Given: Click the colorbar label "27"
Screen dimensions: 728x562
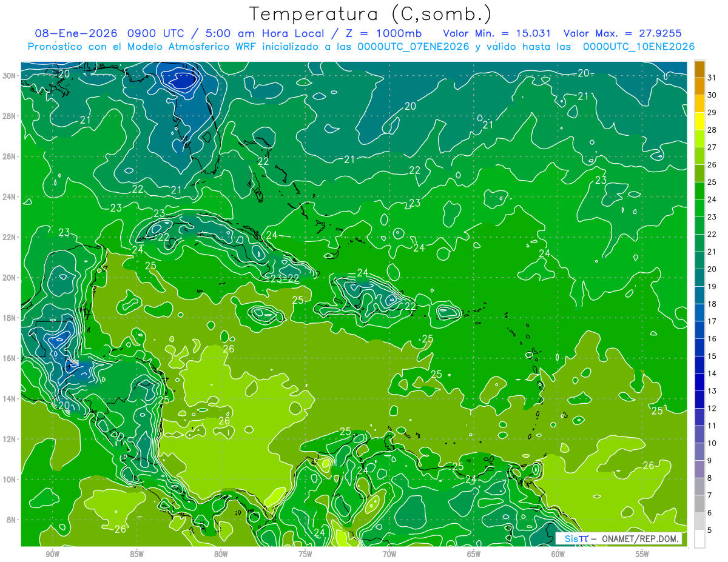Looking at the screenshot, I should (712, 147).
